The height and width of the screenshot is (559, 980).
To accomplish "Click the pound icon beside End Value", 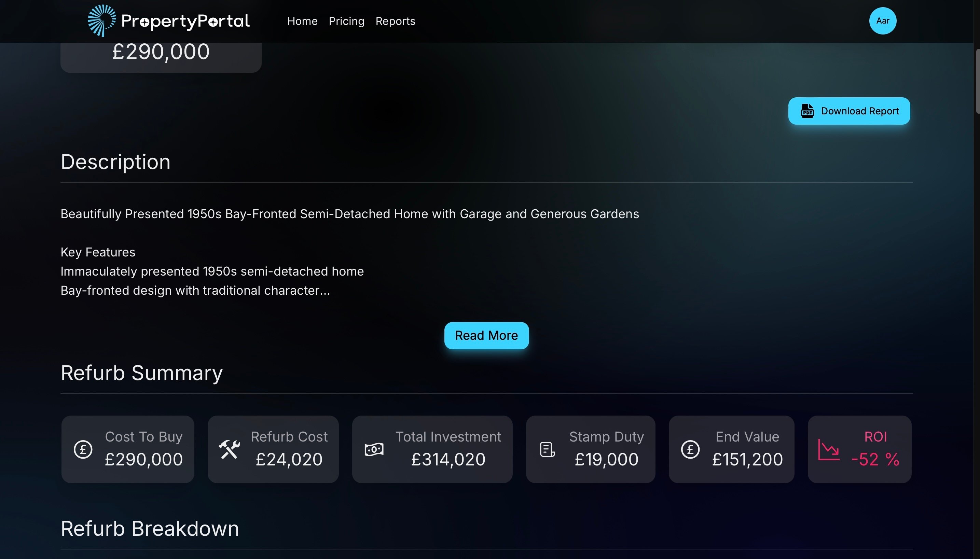I will [690, 449].
